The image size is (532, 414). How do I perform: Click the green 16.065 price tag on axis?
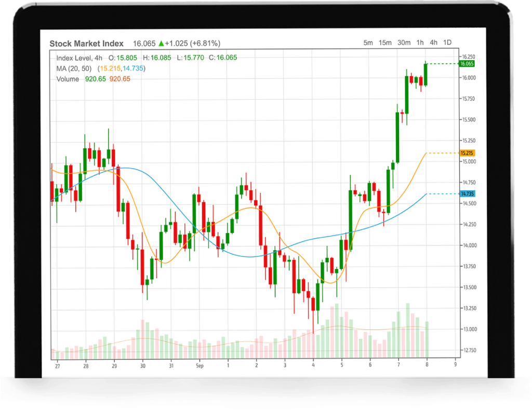[x=467, y=64]
